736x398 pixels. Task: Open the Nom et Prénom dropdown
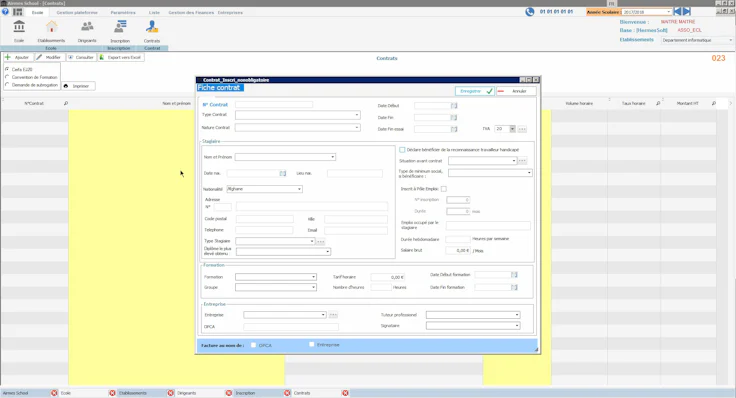[332, 157]
